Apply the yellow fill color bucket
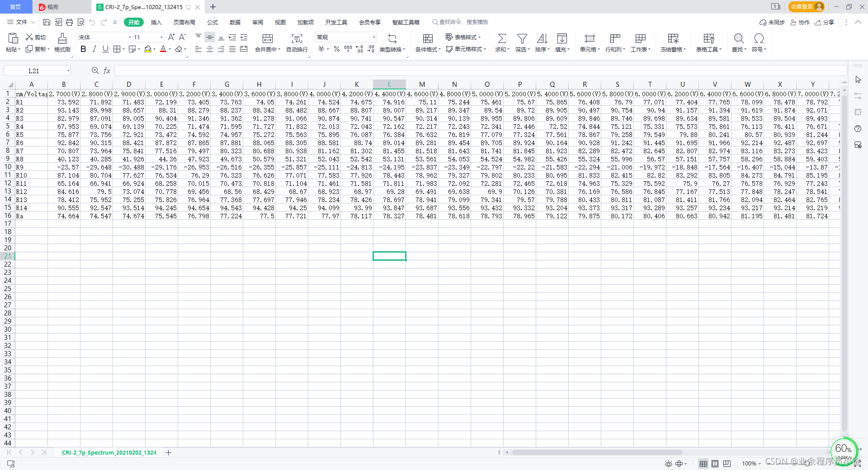This screenshot has width=868, height=470. point(148,49)
